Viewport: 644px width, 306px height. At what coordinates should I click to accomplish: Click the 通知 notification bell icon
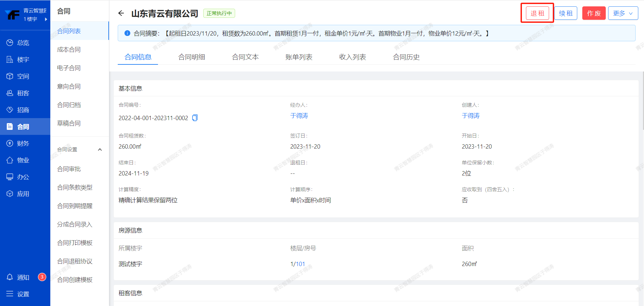[10, 277]
